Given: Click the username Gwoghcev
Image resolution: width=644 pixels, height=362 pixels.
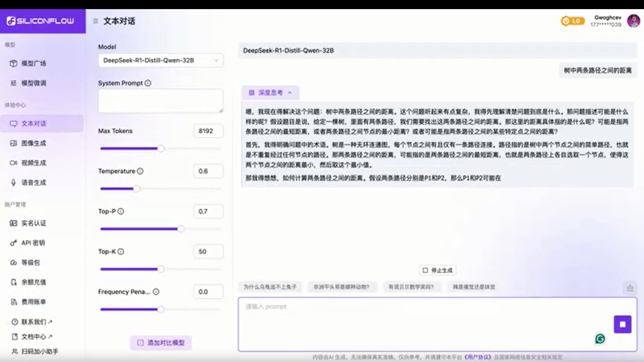Looking at the screenshot, I should [x=608, y=18].
